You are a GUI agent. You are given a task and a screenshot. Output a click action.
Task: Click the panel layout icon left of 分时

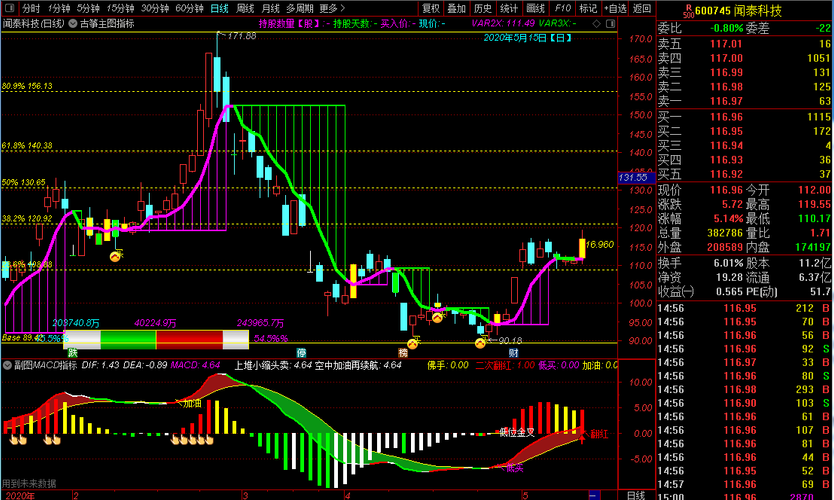[10, 9]
